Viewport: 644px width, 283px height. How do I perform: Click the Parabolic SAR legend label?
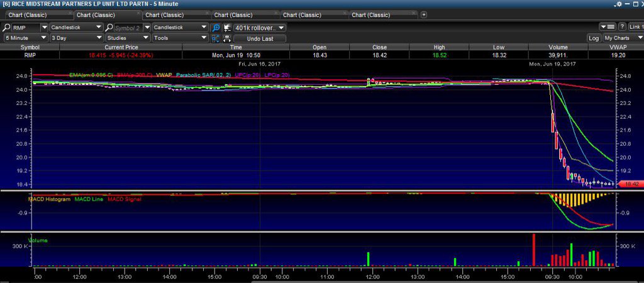[204, 75]
